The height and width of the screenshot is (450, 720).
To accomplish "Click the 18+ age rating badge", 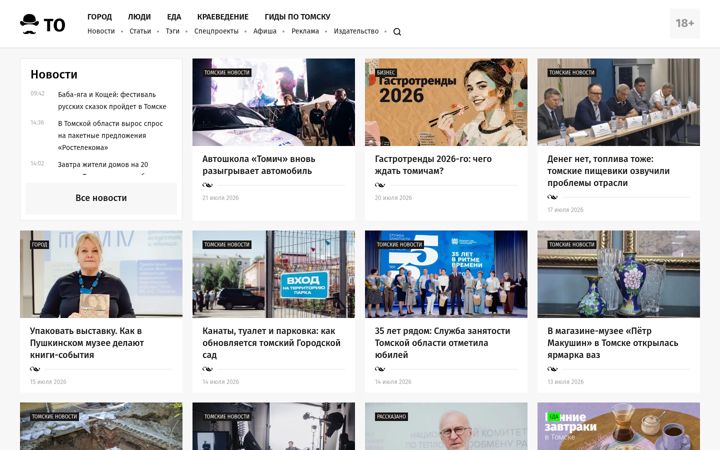I will point(685,23).
